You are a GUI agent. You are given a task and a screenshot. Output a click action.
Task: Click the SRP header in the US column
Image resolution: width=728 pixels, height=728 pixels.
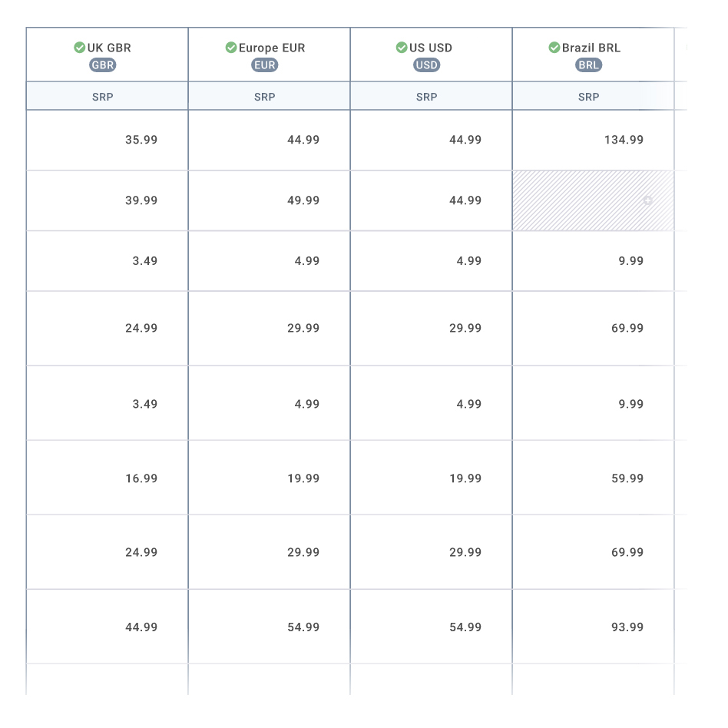(428, 97)
